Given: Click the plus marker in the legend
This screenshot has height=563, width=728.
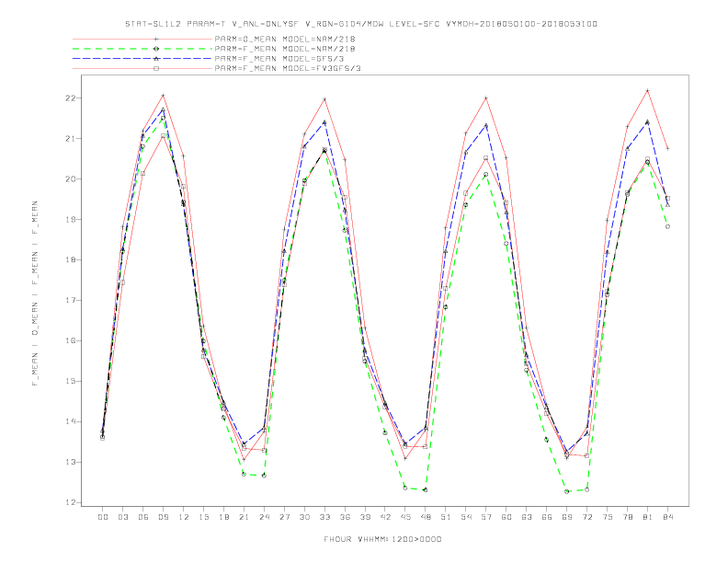Looking at the screenshot, I should [x=156, y=40].
